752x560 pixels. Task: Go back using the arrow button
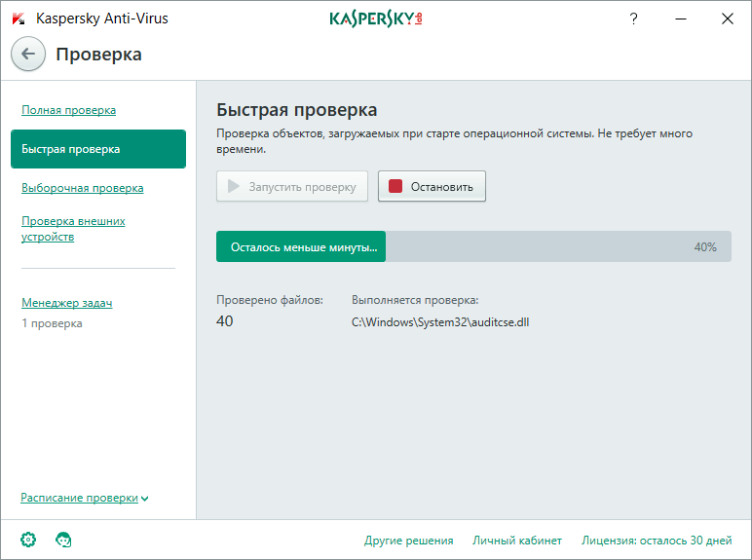[28, 54]
